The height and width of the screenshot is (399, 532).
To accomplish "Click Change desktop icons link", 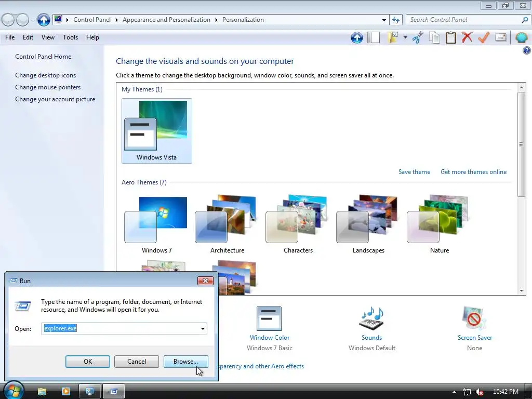I will [46, 75].
